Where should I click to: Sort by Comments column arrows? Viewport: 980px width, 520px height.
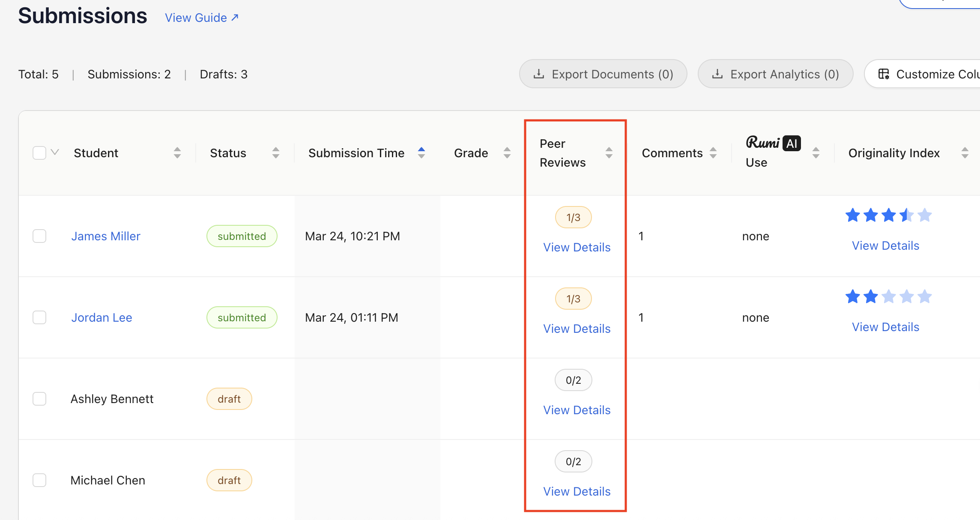click(713, 153)
